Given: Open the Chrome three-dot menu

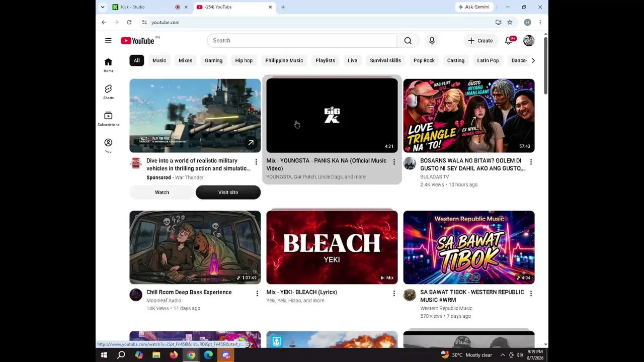Looking at the screenshot, I should [540, 22].
